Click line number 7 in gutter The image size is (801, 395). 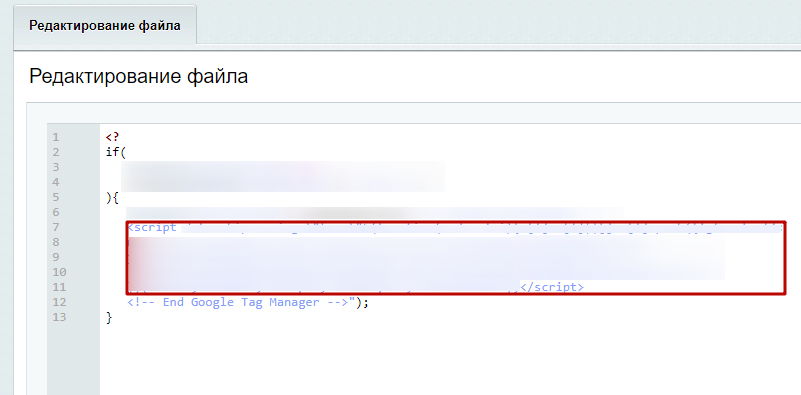[56, 227]
